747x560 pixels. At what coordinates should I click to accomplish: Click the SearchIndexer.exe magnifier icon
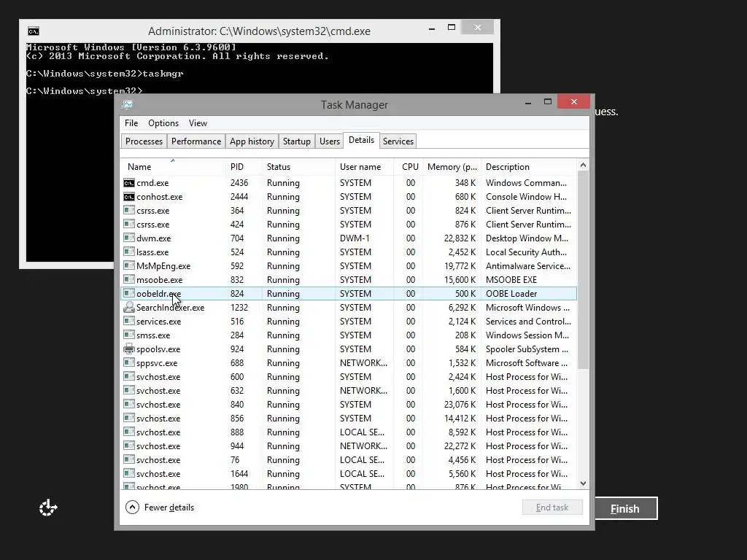pyautogui.click(x=128, y=308)
